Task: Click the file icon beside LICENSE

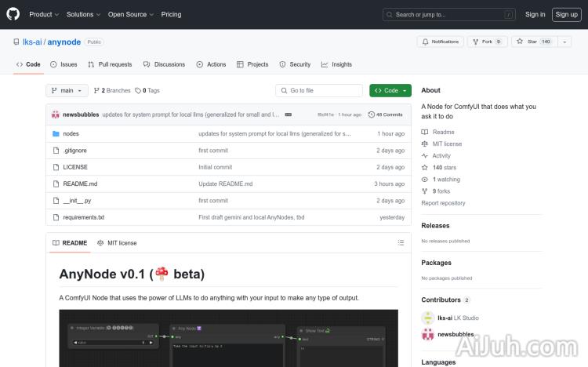Action: tap(56, 167)
